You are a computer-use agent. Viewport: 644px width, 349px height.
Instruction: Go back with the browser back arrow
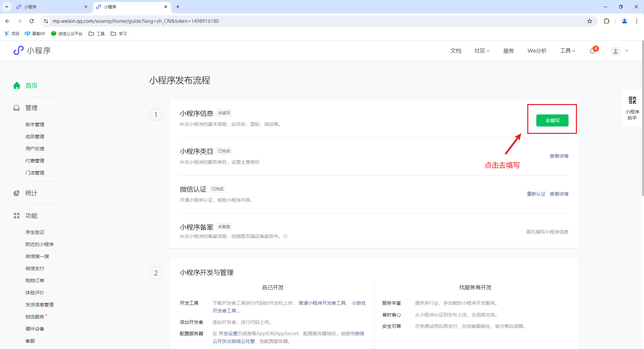click(7, 21)
